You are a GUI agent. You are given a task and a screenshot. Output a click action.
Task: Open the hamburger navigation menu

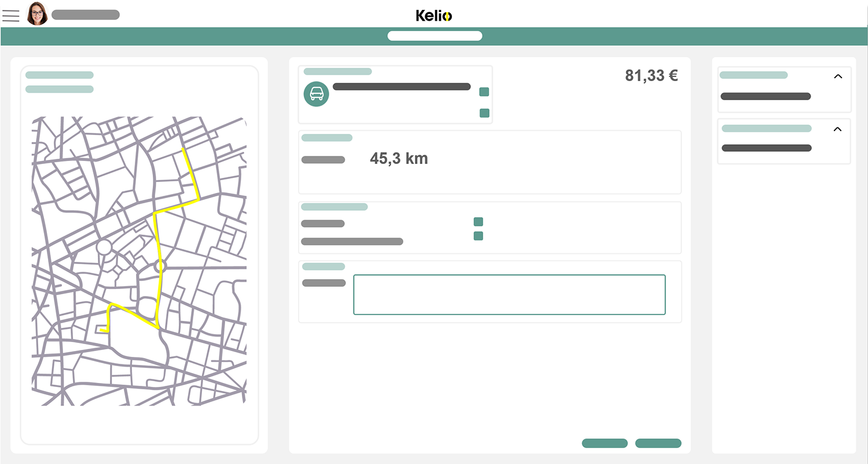(11, 16)
